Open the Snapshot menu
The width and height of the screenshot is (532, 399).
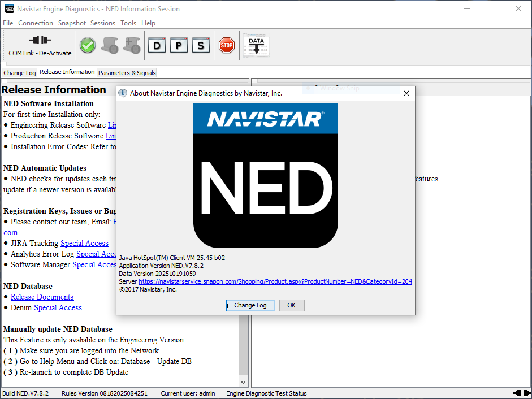72,23
